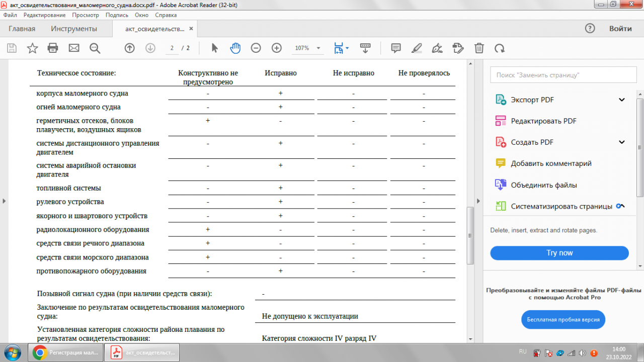Go to the next page with the down arrow
644x362 pixels.
(150, 48)
